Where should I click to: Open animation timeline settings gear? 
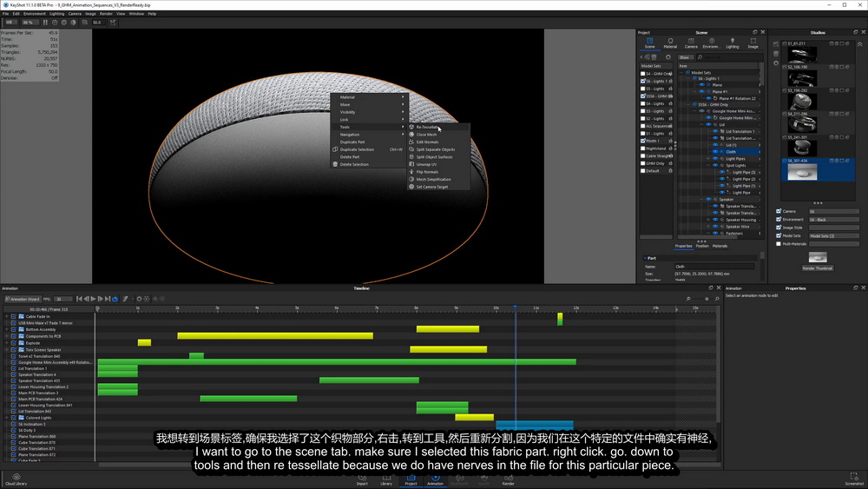tap(139, 299)
